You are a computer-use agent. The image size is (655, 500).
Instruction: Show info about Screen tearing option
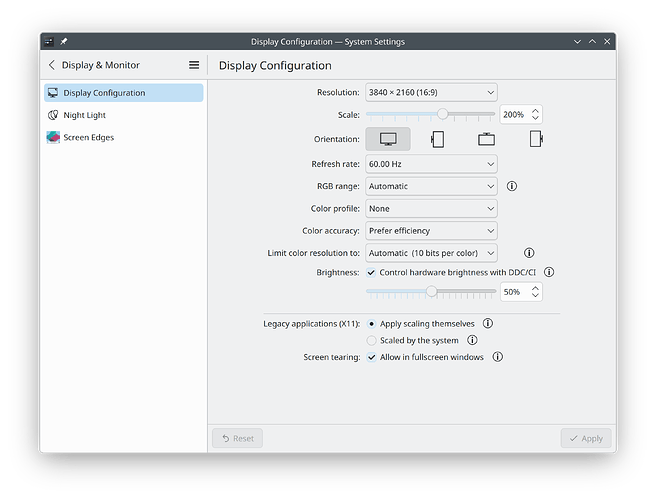497,357
